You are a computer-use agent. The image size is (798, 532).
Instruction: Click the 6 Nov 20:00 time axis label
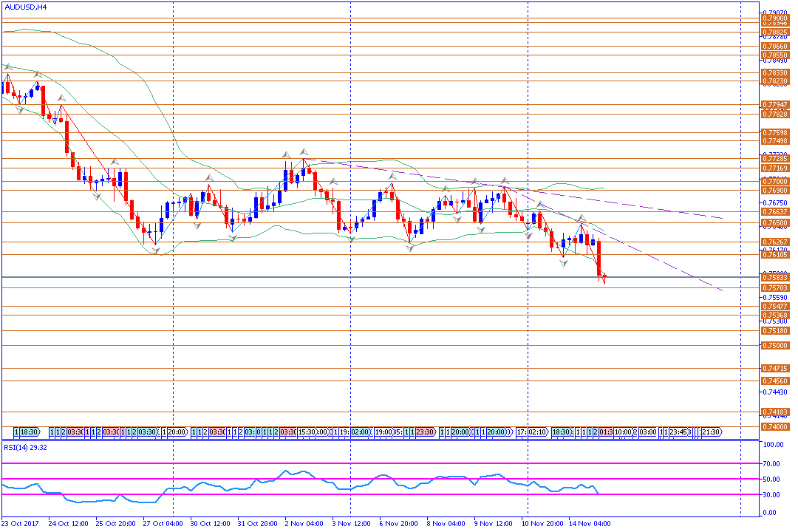pos(399,523)
